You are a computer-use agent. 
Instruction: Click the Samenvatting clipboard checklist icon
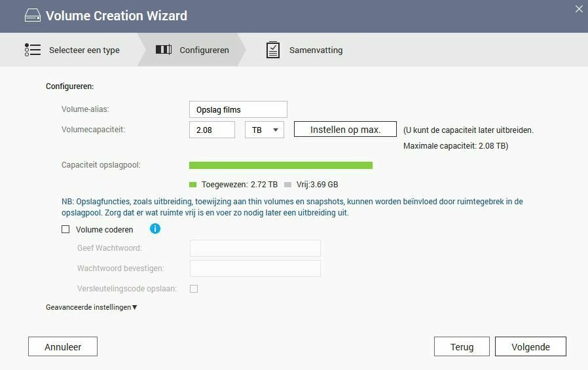click(x=273, y=50)
